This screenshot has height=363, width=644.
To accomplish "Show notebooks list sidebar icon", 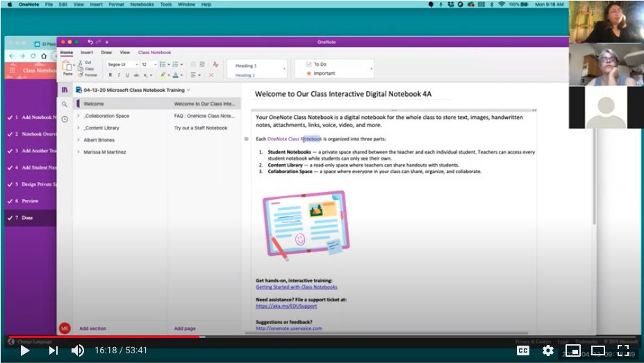I will [65, 90].
